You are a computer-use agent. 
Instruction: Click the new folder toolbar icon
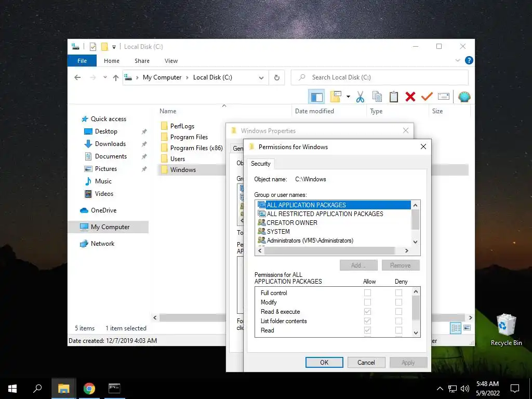(x=336, y=97)
